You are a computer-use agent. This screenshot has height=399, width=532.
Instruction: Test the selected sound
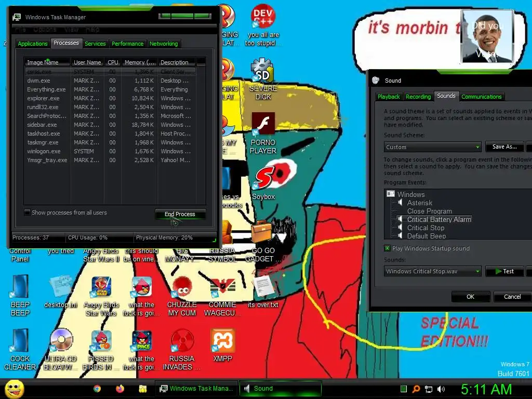pyautogui.click(x=504, y=271)
